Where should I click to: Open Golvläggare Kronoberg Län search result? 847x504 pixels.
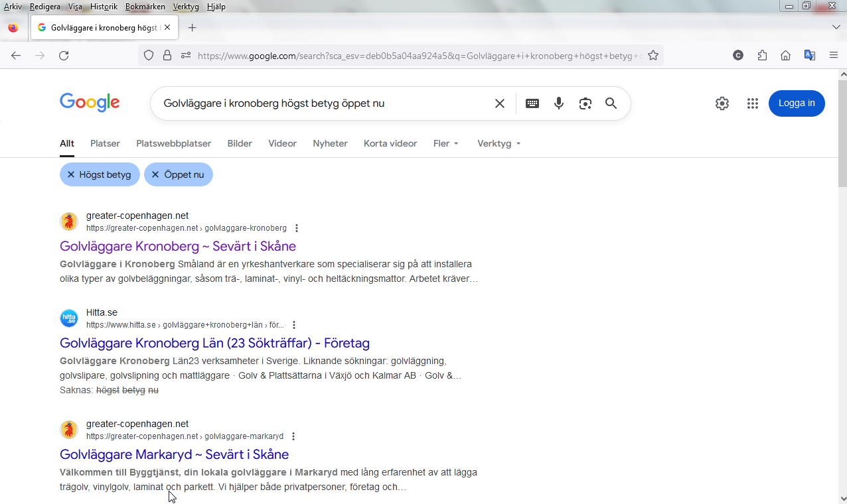pyautogui.click(x=214, y=343)
